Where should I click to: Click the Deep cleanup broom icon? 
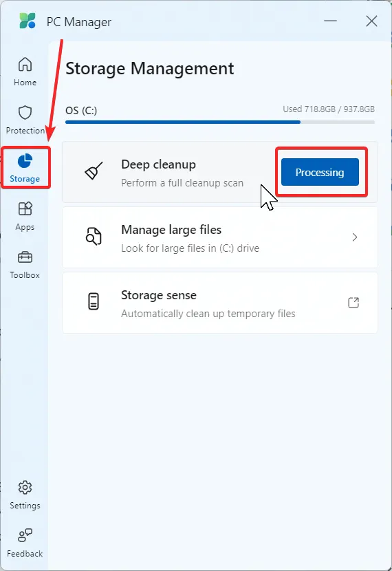click(x=94, y=171)
